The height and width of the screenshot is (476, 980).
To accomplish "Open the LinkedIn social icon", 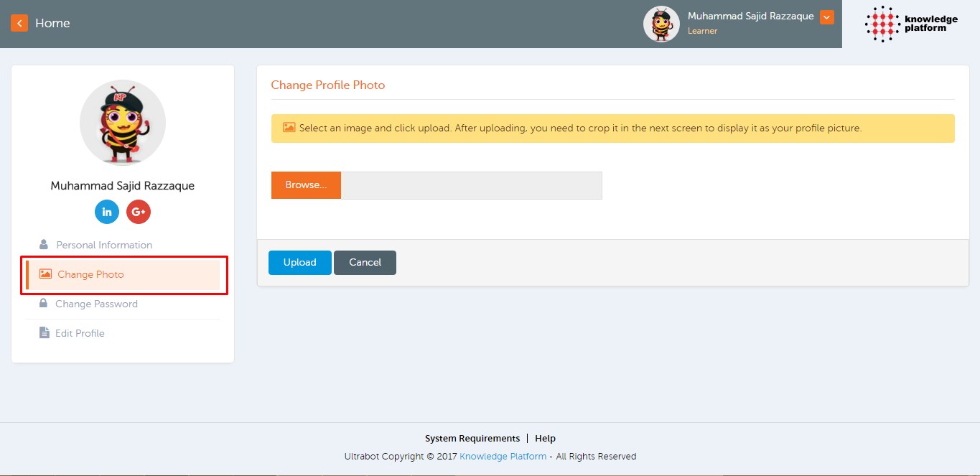I will coord(107,212).
